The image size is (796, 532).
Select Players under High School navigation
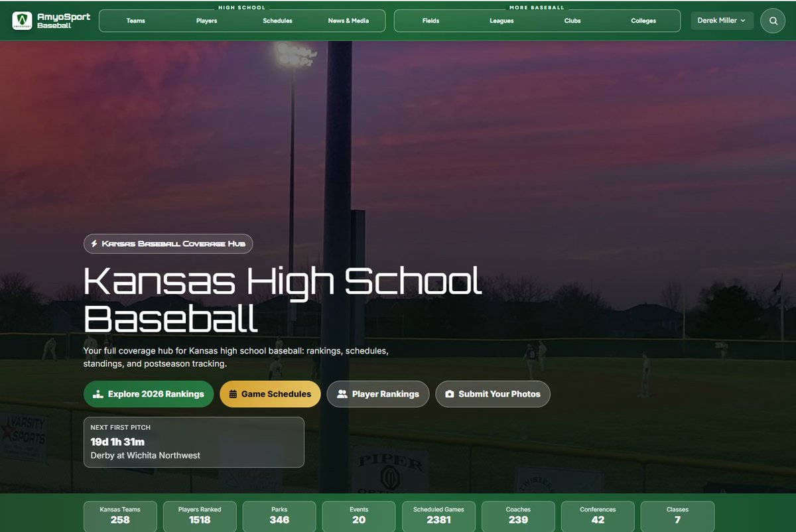pyautogui.click(x=206, y=21)
